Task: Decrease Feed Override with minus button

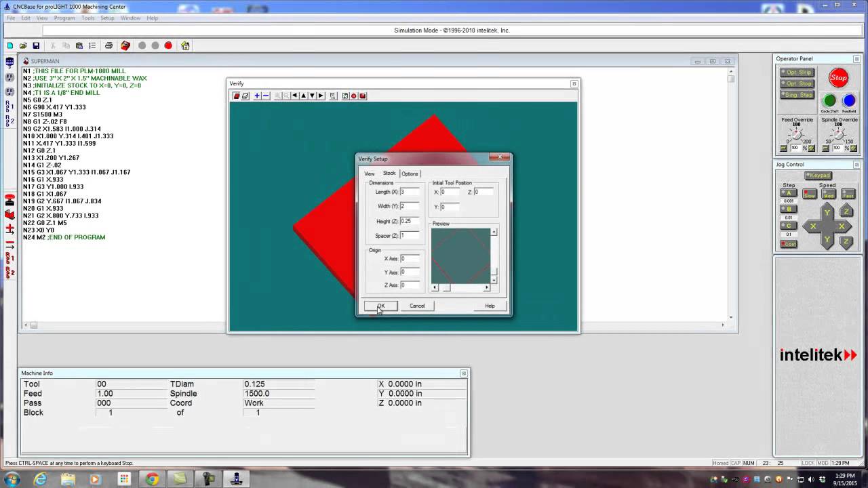Action: pos(784,148)
